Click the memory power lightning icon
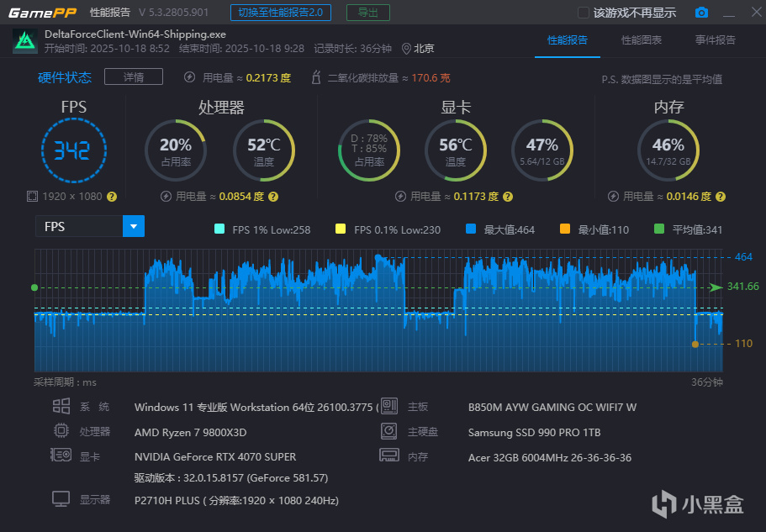The width and height of the screenshot is (766, 532). coord(613,196)
